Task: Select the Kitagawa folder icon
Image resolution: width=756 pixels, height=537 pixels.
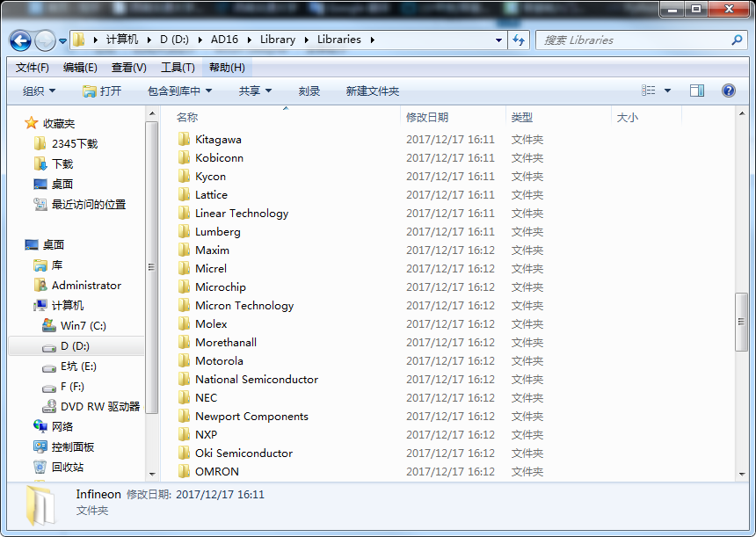Action: [184, 140]
